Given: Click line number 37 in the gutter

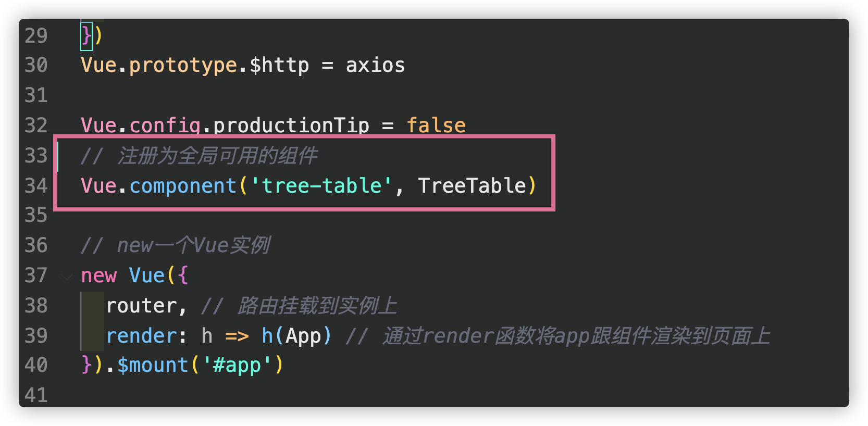Looking at the screenshot, I should [x=36, y=275].
